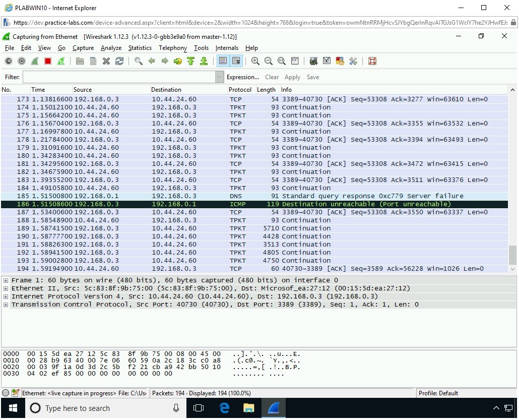Screen dimensions: 519x420
Task: Jump to the last packet
Action: point(204,61)
